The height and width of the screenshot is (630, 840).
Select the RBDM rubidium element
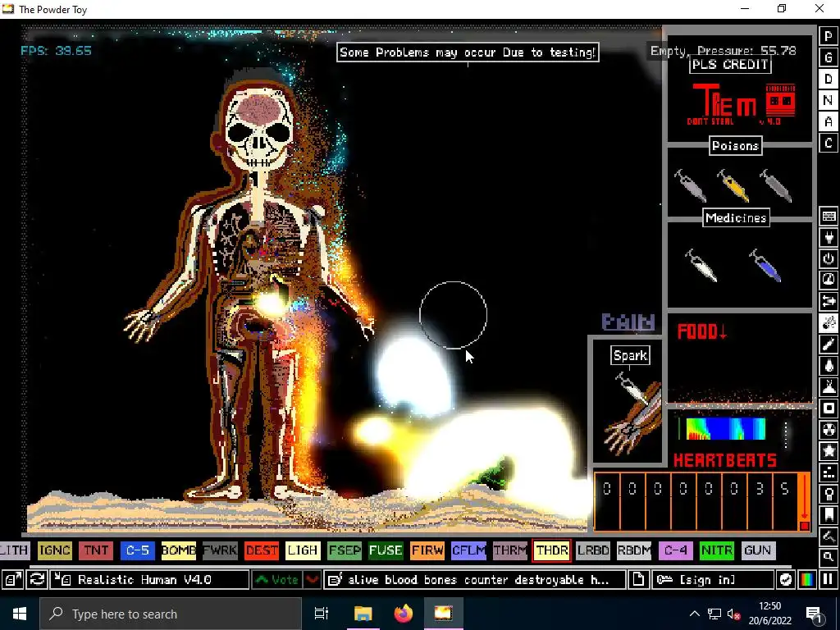634,550
